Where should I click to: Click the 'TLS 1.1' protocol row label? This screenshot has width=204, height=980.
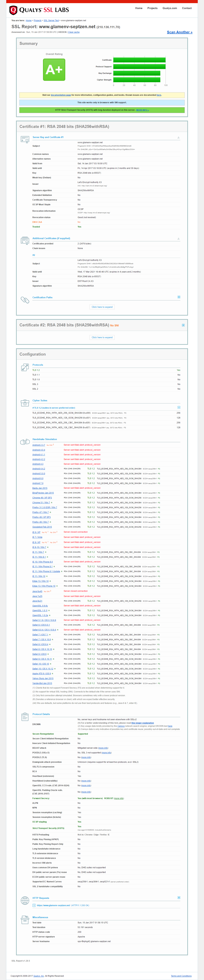point(36,375)
